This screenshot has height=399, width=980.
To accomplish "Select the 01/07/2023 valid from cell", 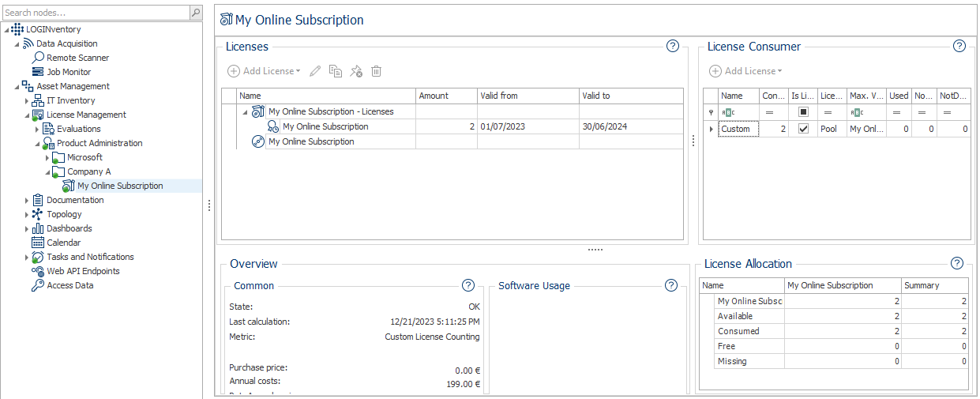I will pyautogui.click(x=528, y=126).
